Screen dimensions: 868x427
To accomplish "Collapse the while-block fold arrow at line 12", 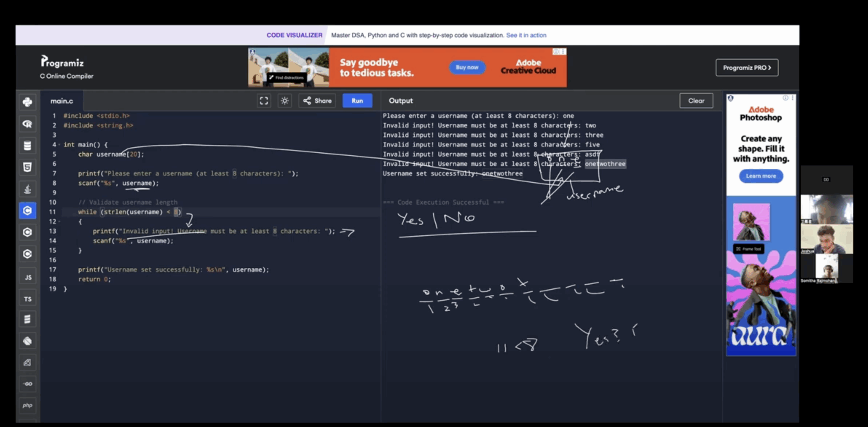I will [59, 222].
